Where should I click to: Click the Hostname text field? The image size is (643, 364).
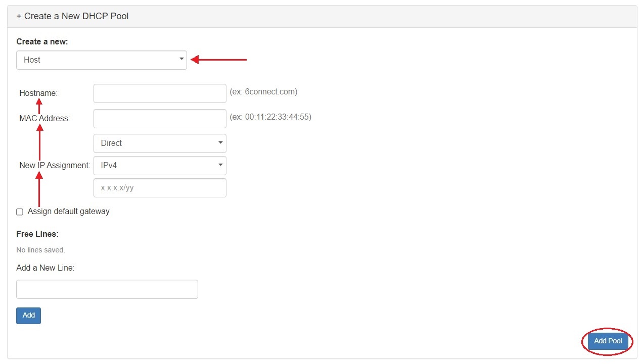(160, 93)
